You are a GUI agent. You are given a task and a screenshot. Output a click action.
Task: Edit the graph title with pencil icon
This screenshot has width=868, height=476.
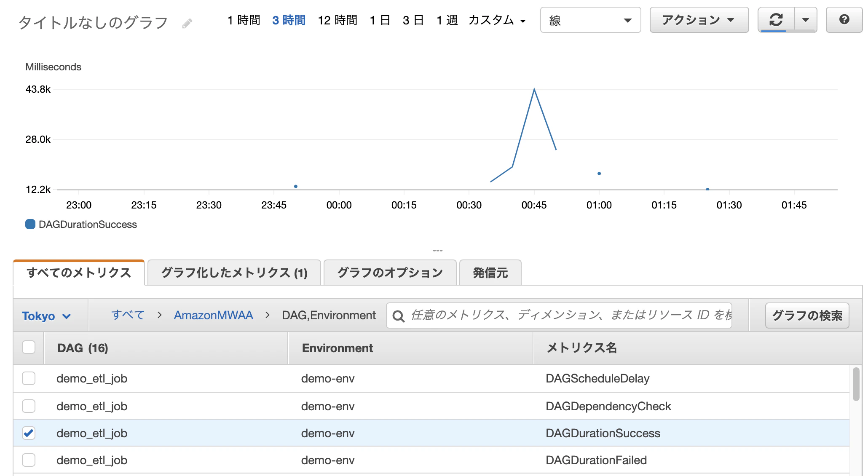[187, 23]
